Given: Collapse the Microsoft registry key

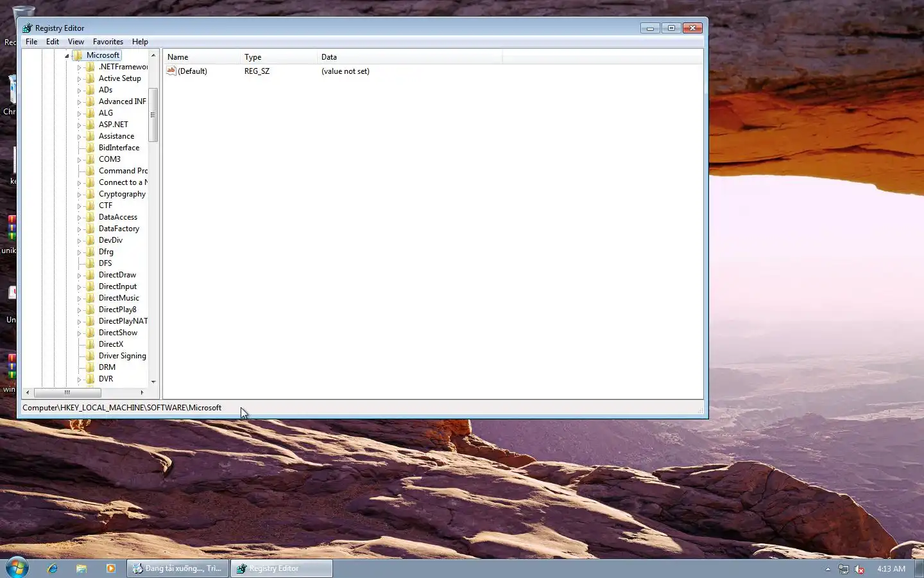Looking at the screenshot, I should [67, 56].
